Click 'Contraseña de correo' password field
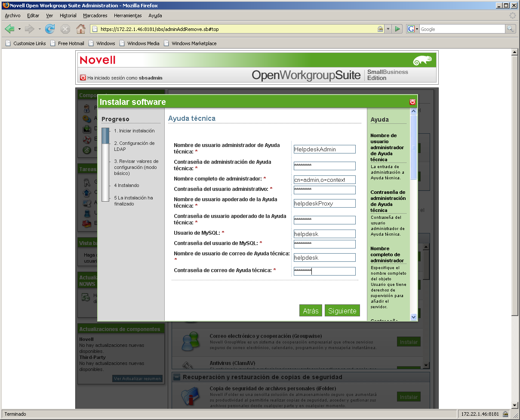This screenshot has width=520, height=420. (324, 271)
